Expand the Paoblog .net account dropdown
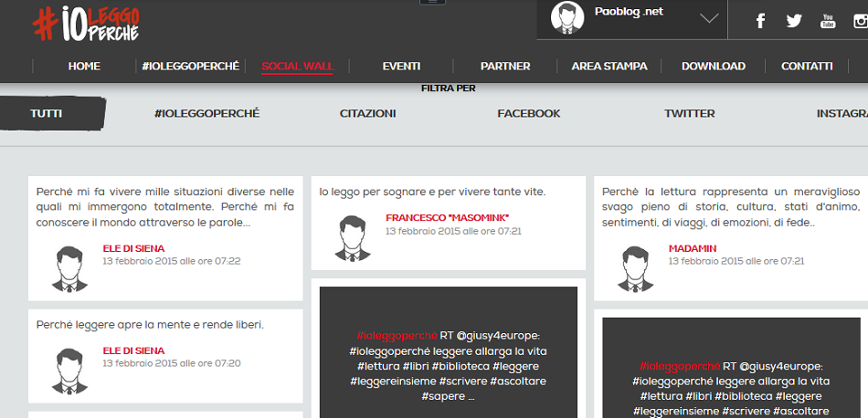Viewport: 868px width, 418px height. [x=709, y=18]
